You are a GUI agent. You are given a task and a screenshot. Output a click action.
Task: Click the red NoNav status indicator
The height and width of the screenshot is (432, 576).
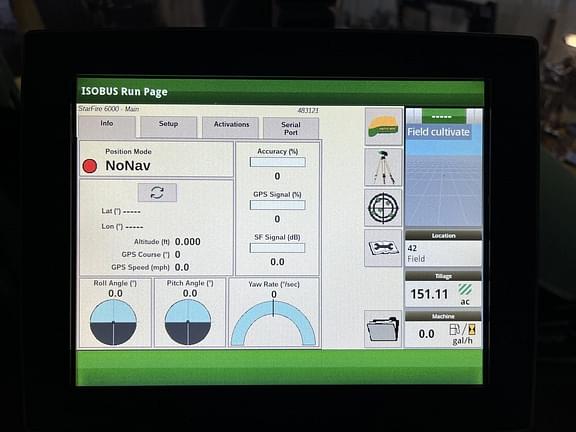(x=90, y=166)
